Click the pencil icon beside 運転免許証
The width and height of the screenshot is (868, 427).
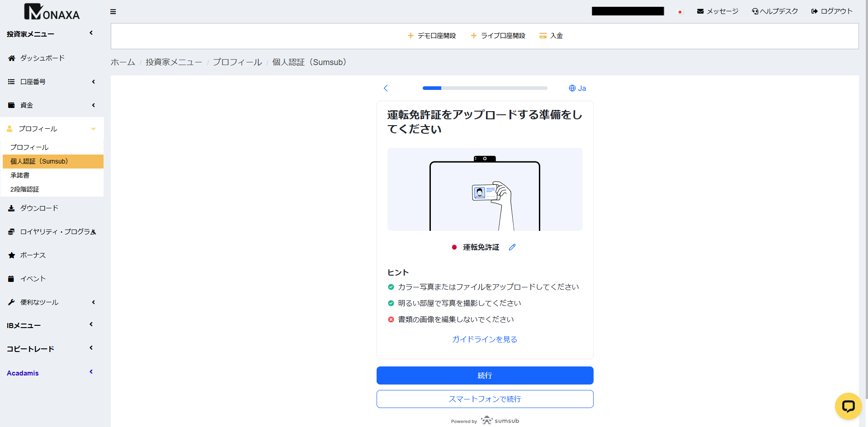pos(512,247)
